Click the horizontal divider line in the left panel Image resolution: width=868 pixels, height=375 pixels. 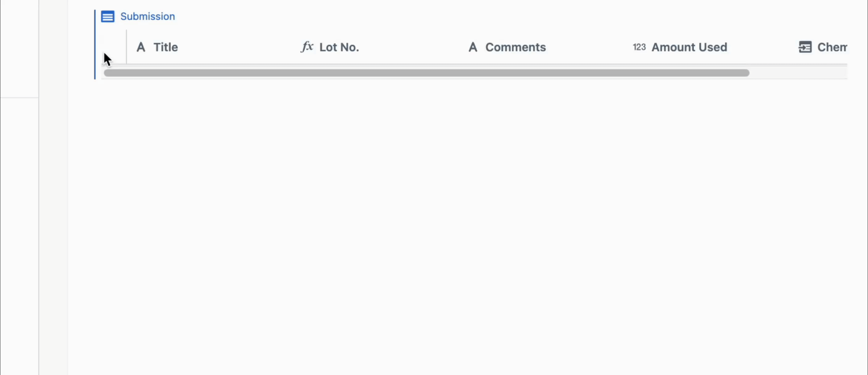coord(19,98)
